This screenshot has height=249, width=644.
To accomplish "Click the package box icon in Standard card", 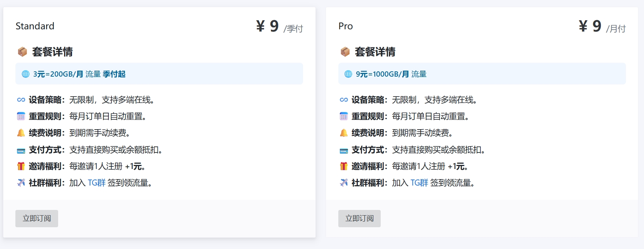I will [23, 52].
